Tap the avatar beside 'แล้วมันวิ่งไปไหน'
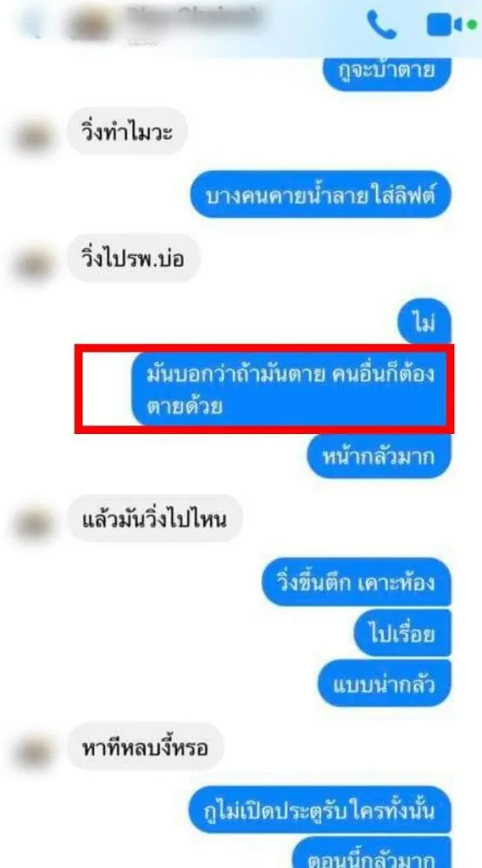This screenshot has width=482, height=868. tap(34, 524)
